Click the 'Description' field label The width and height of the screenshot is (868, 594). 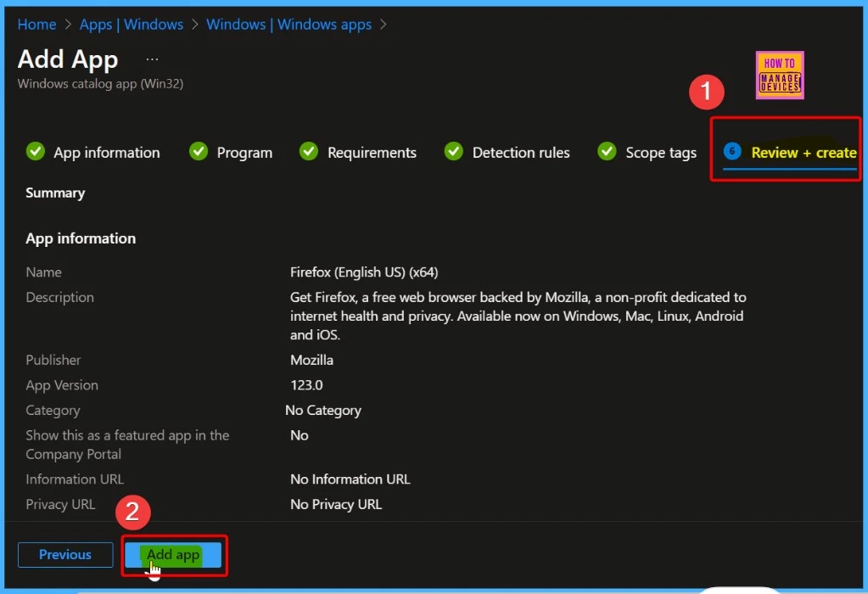pyautogui.click(x=59, y=297)
